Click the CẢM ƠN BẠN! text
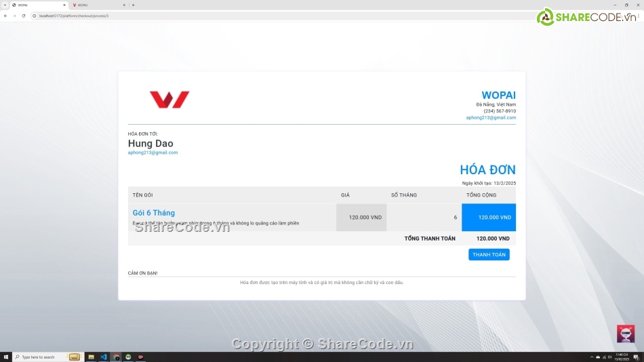Image resolution: width=644 pixels, height=362 pixels. point(142,273)
